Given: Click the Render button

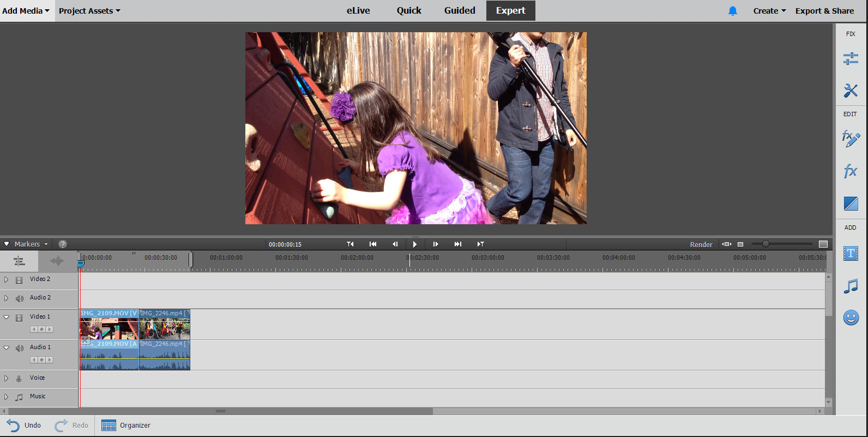Looking at the screenshot, I should pos(701,244).
